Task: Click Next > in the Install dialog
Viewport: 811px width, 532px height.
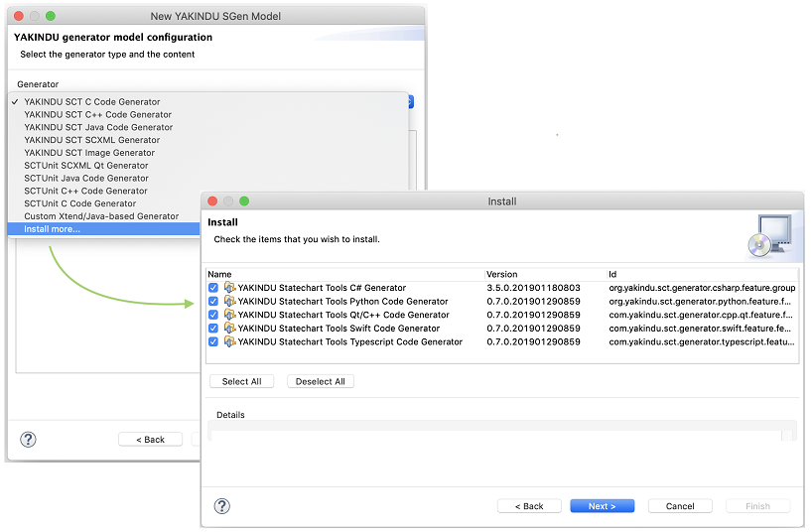Action: (602, 506)
